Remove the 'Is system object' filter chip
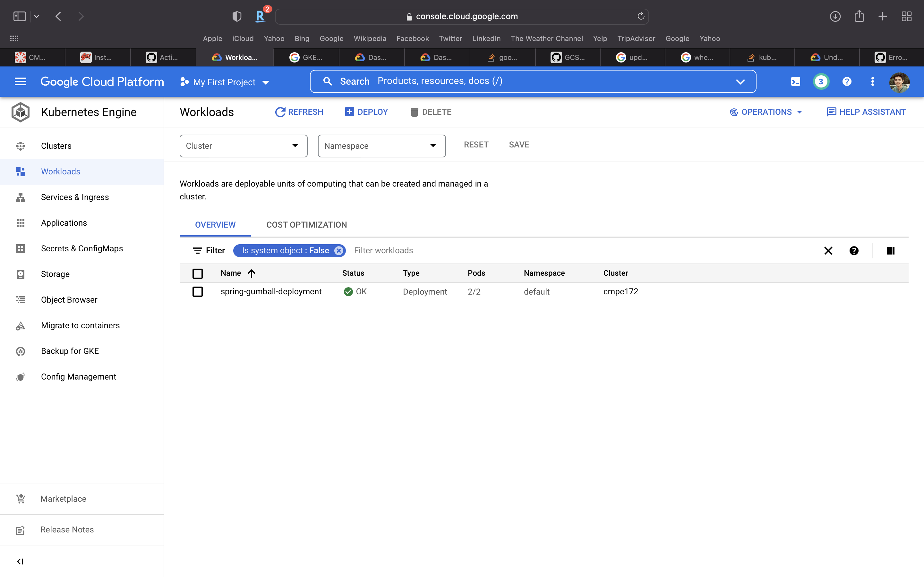Screen dimensions: 924x577 tap(338, 250)
